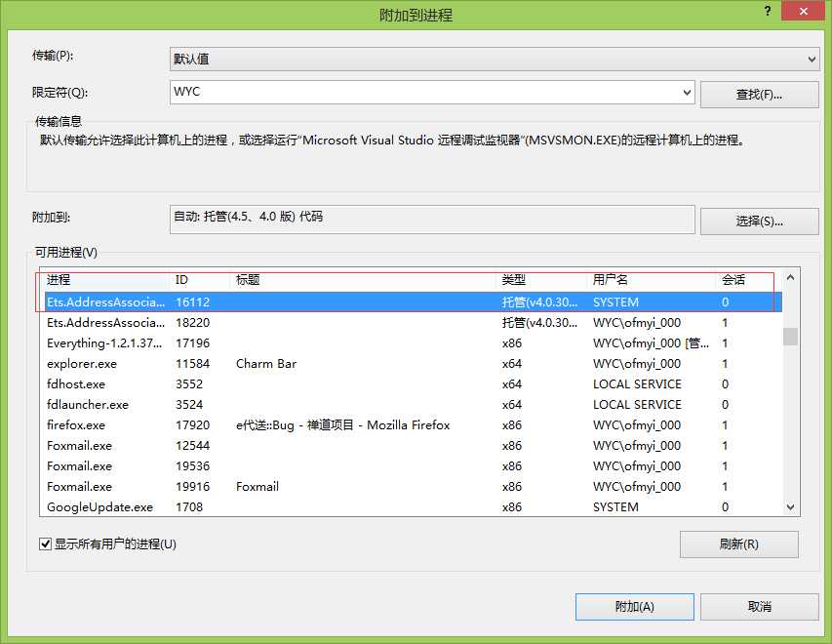Sort by the 类型 column header
832x644 pixels.
(x=543, y=280)
